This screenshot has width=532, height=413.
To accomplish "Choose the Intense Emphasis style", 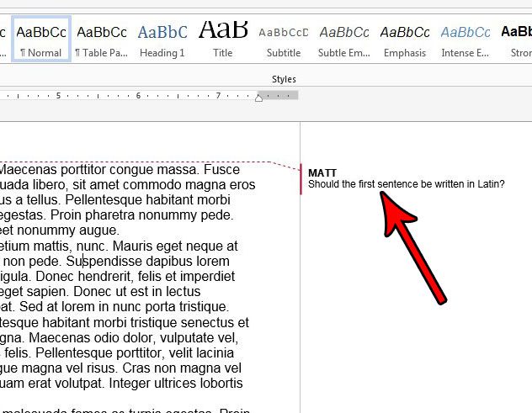I will click(x=465, y=39).
